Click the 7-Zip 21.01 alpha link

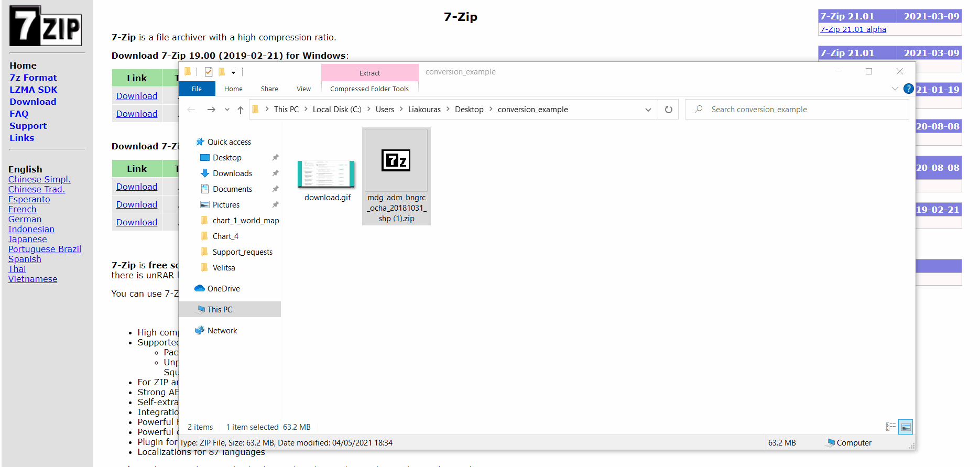pos(853,29)
